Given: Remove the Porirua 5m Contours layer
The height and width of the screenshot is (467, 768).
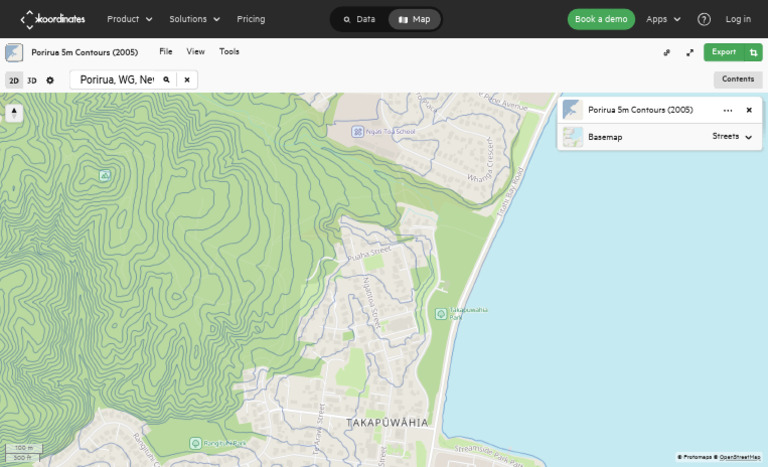Looking at the screenshot, I should point(749,110).
